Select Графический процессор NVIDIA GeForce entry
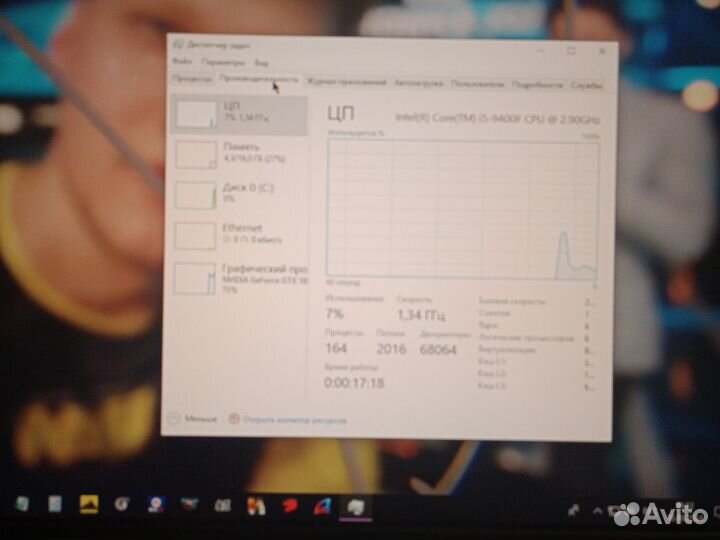This screenshot has height=540, width=720. (x=239, y=278)
